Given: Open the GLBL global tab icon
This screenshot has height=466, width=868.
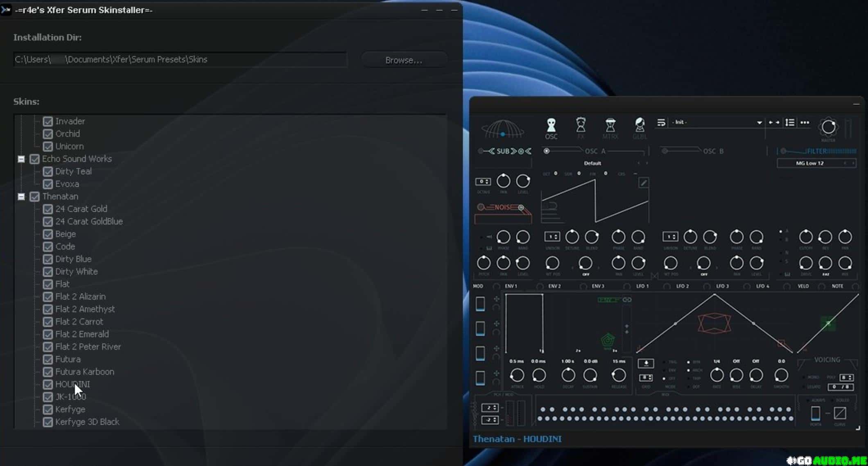Looking at the screenshot, I should 640,125.
